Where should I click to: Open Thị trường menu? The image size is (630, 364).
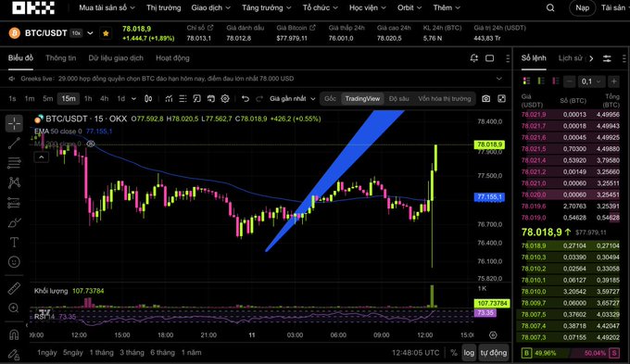[x=164, y=7]
